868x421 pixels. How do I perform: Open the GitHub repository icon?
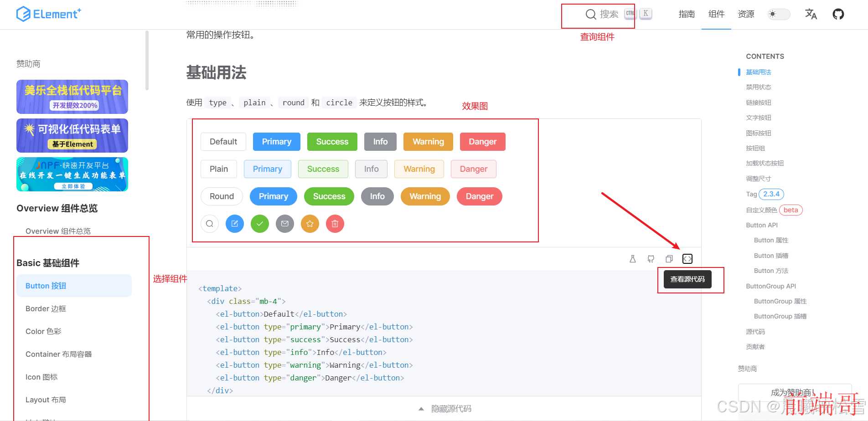point(838,14)
